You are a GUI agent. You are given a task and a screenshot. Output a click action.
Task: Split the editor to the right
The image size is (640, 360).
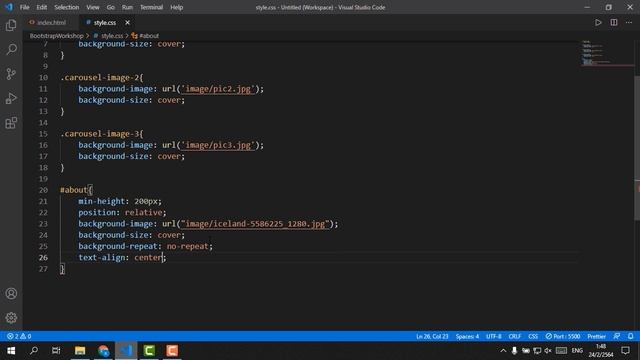point(614,22)
